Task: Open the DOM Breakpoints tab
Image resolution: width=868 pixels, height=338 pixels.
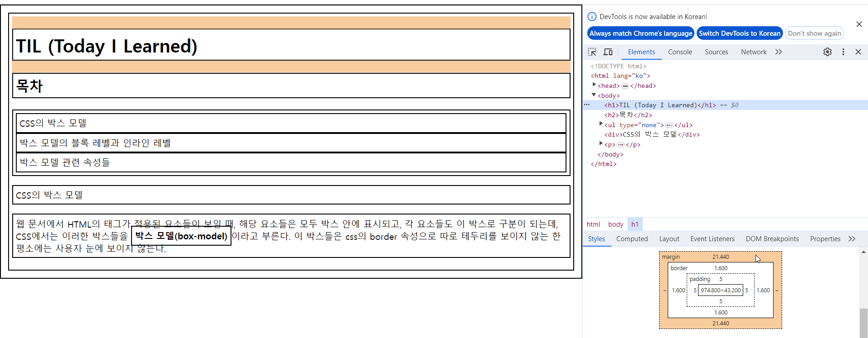Action: click(772, 239)
